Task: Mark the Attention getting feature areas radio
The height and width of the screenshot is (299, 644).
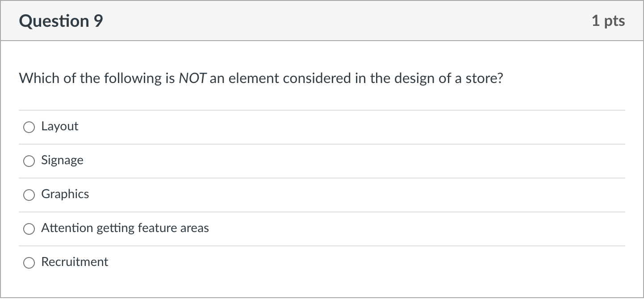Action: click(x=29, y=229)
